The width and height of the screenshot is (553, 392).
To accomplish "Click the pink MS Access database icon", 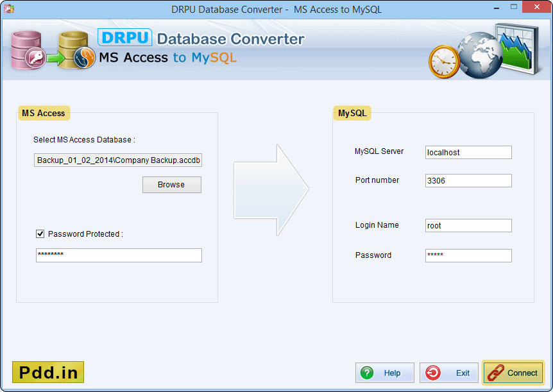I will 28,50.
